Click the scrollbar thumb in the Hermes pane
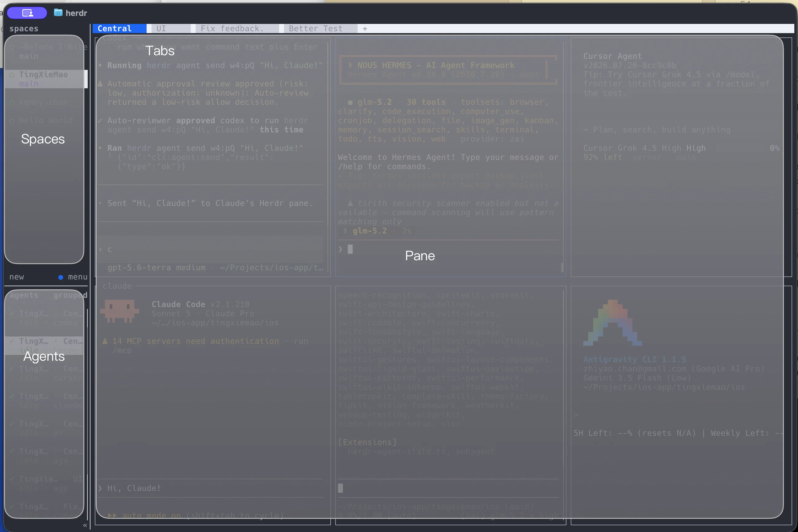 click(562, 267)
